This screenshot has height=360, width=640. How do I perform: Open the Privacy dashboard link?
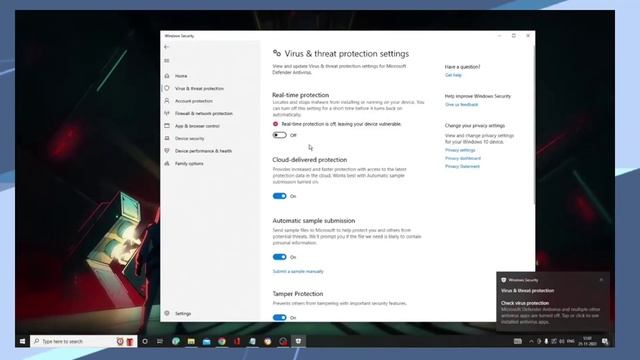pyautogui.click(x=463, y=158)
